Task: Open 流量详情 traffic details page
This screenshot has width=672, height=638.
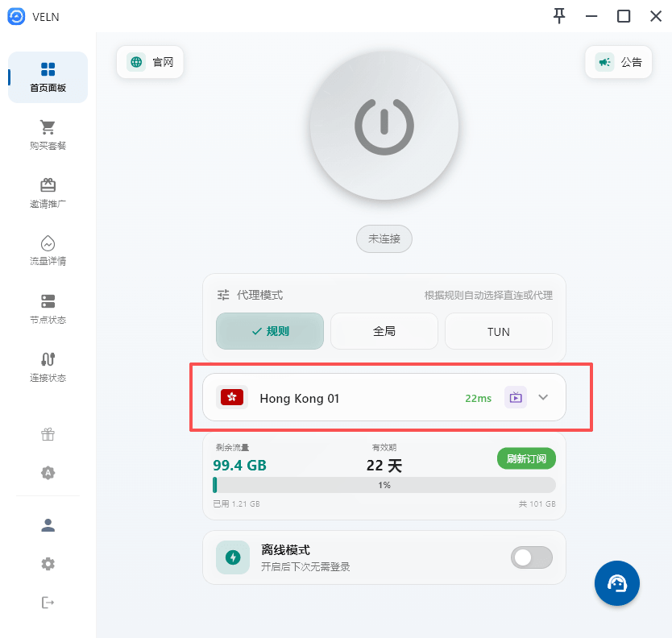Action: tap(48, 251)
